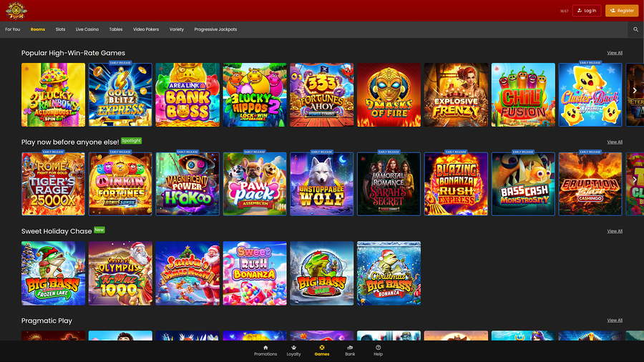Open the Promotions home icon in bottom bar
This screenshot has height=362, width=644.
[265, 348]
